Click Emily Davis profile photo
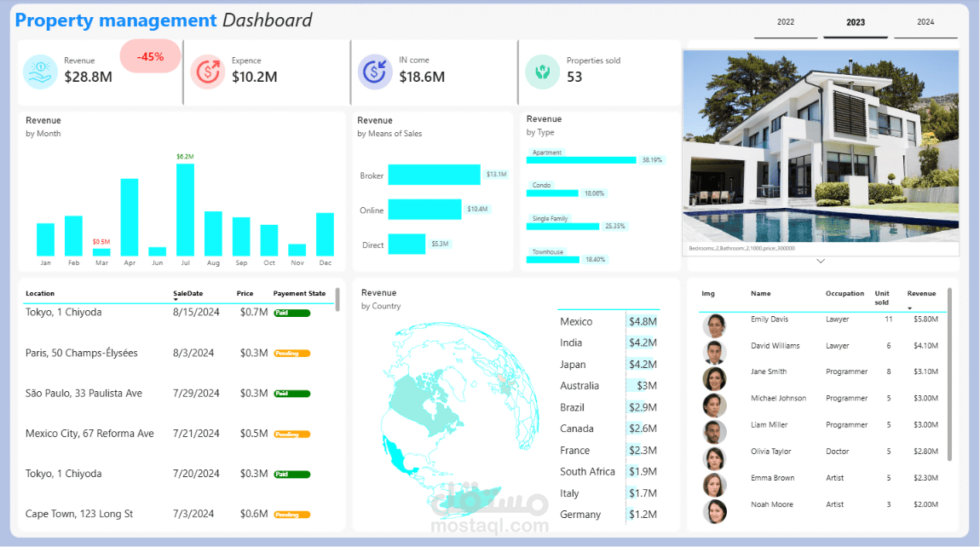980x547 pixels. 714,325
